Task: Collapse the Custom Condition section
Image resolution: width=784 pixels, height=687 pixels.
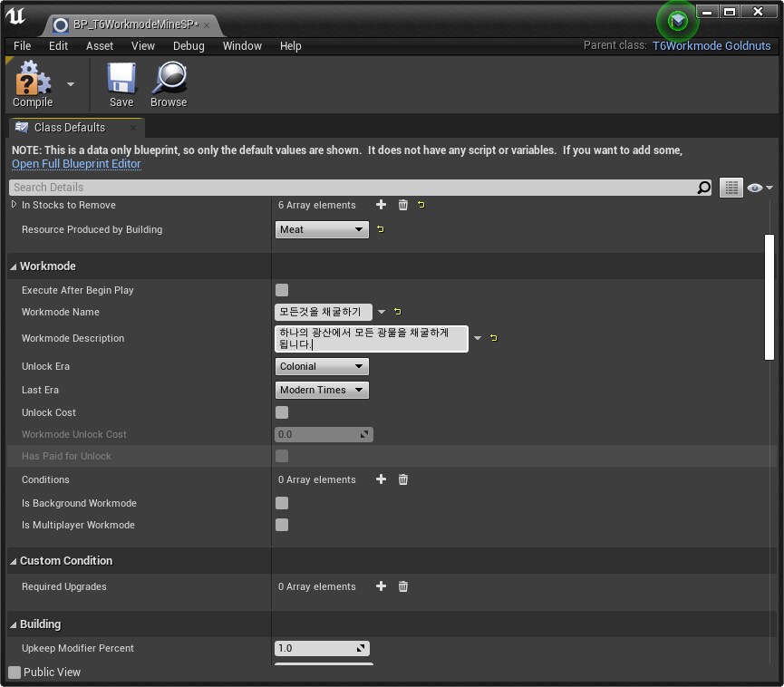Action: click(14, 561)
